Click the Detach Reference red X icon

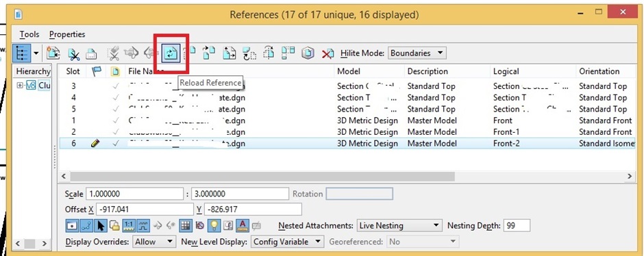click(x=327, y=54)
